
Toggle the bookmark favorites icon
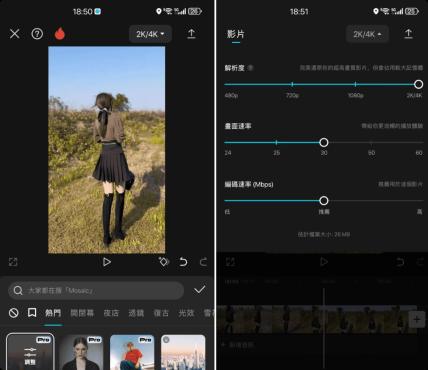tap(32, 313)
